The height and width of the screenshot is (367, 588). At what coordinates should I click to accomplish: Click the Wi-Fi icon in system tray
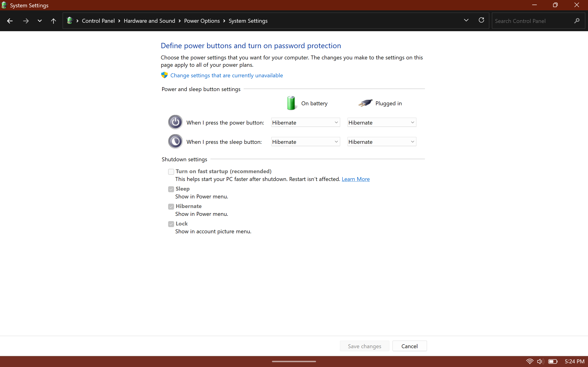[529, 361]
